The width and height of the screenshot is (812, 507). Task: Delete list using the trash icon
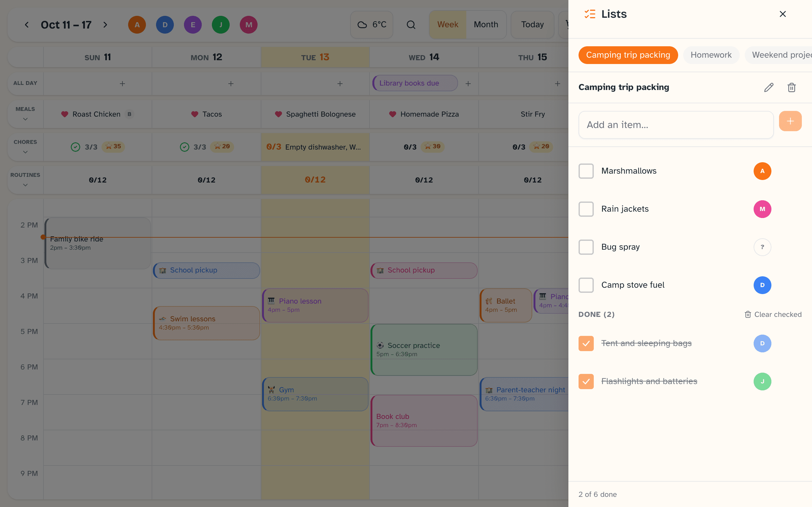pyautogui.click(x=791, y=87)
